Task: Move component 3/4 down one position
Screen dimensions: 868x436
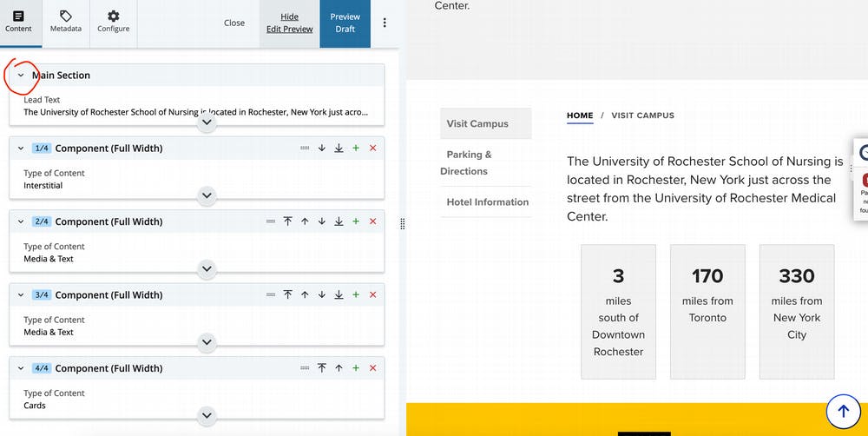Action: [322, 294]
